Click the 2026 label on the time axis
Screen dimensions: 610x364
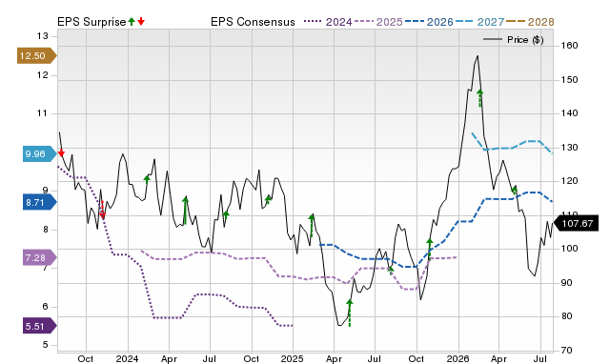point(457,358)
